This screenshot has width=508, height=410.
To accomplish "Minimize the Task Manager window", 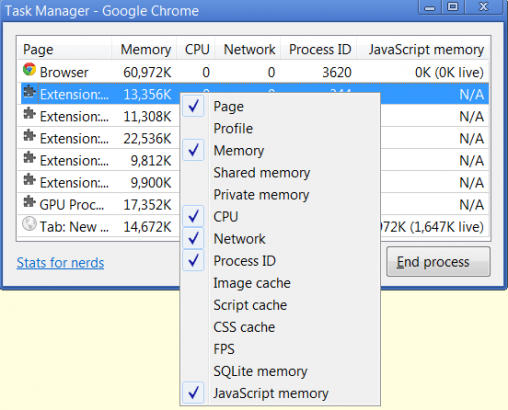I will tap(430, 7).
